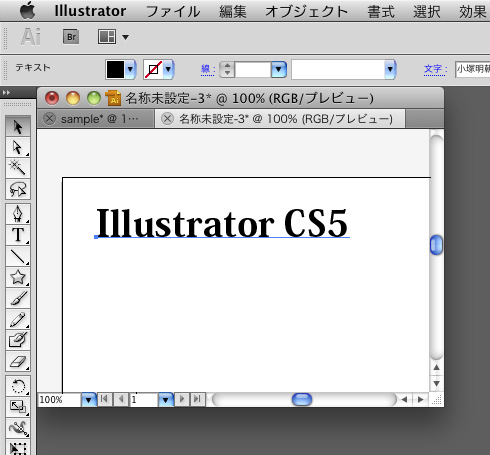490x455 pixels.
Task: Go to next artboard arrow
Action: [182, 399]
